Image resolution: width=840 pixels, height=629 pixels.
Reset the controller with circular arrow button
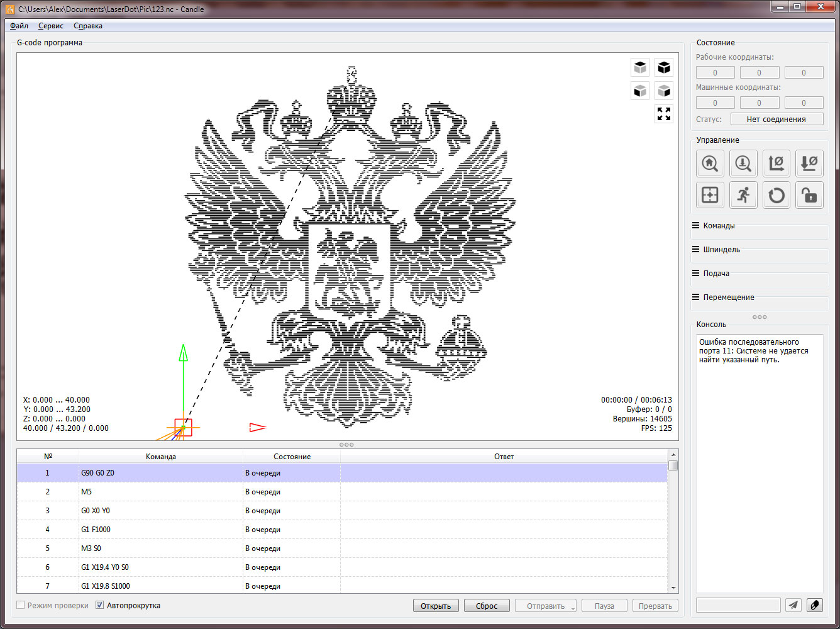coord(776,195)
